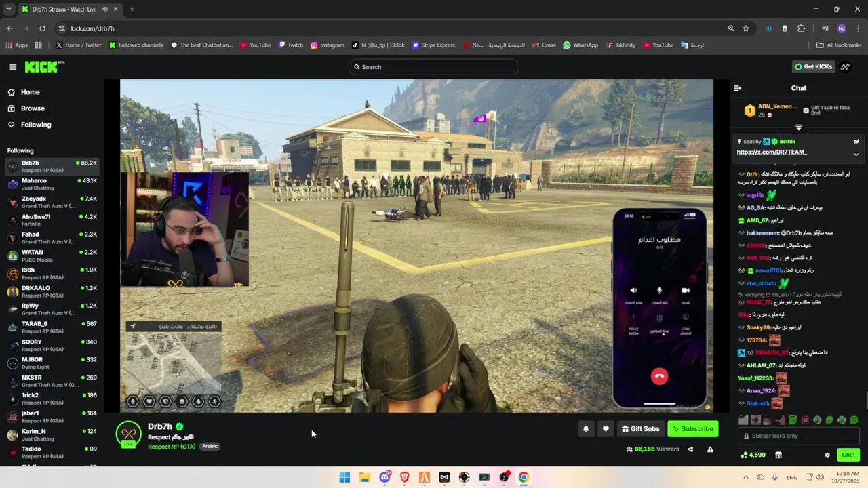Open Drb7h channel in Following list
Screen dimensions: 868x488
point(52,166)
